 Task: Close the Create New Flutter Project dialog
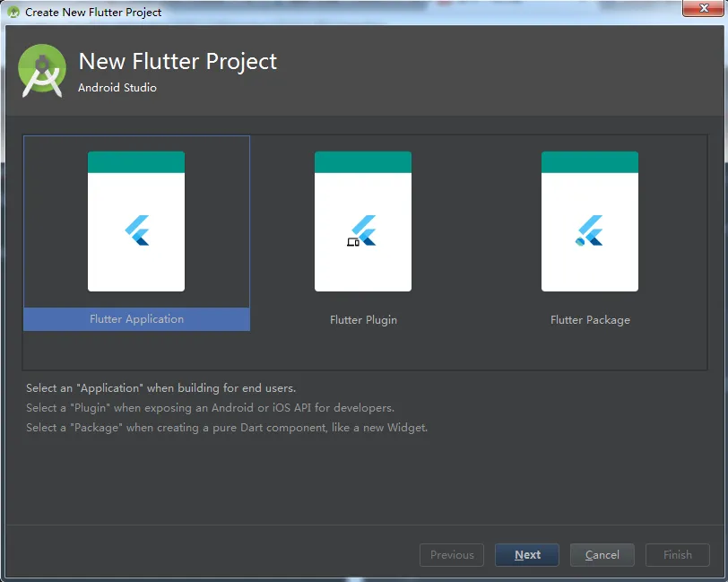[704, 8]
